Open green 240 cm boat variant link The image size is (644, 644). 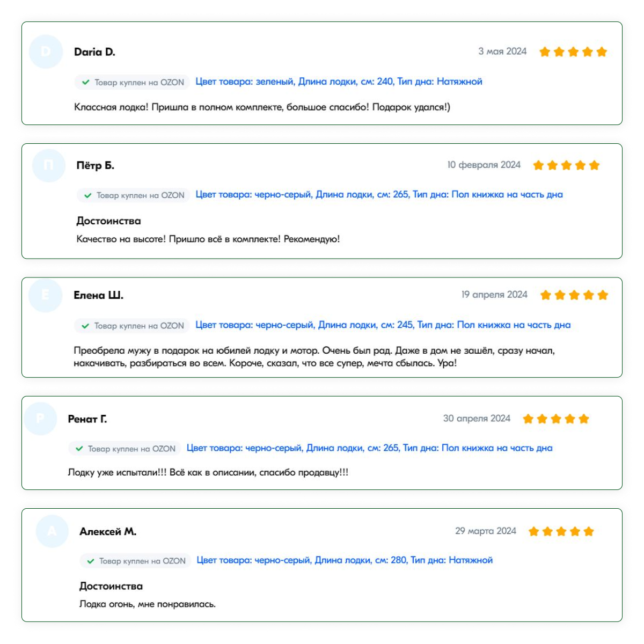[339, 82]
